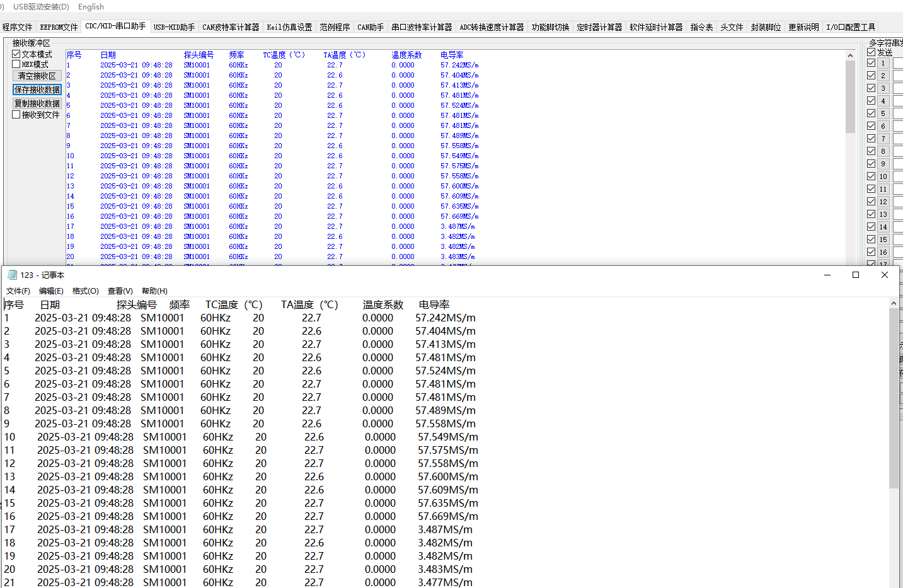Screen dimensions: 903x588
Task: Click the 复制接收数据 button
Action: (x=37, y=103)
